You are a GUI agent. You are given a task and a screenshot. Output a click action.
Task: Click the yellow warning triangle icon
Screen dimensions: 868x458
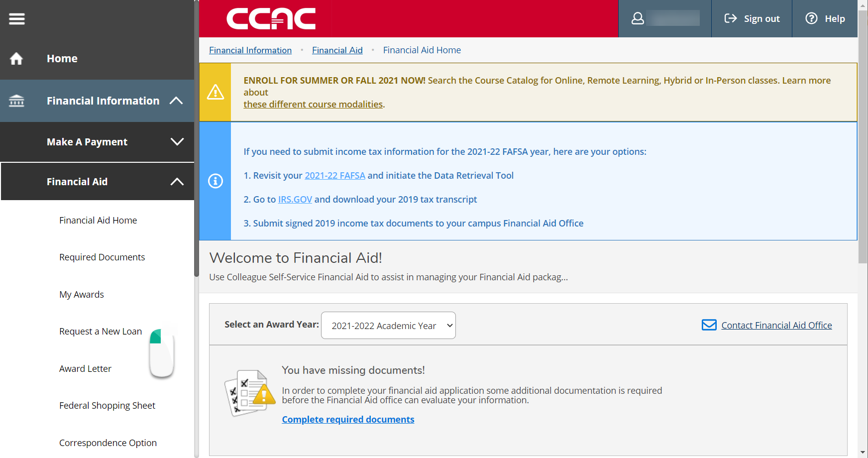pyautogui.click(x=215, y=92)
